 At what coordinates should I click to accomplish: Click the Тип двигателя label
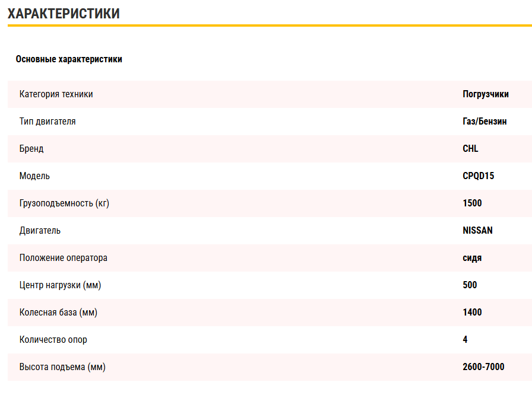[47, 122]
